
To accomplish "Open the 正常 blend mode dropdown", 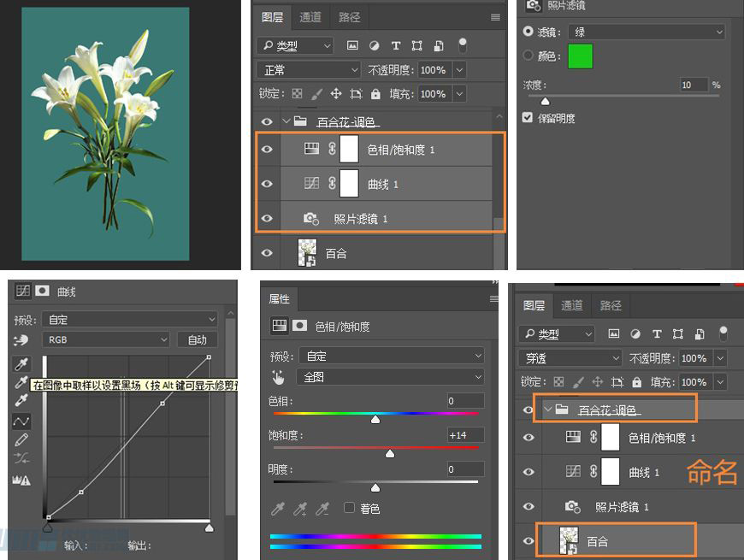I will (x=308, y=69).
